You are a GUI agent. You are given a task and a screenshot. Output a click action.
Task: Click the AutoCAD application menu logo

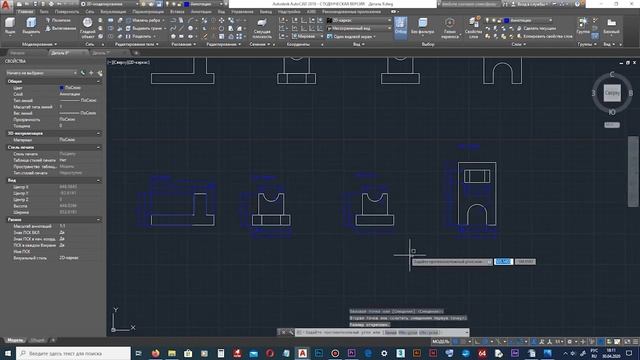pyautogui.click(x=6, y=6)
